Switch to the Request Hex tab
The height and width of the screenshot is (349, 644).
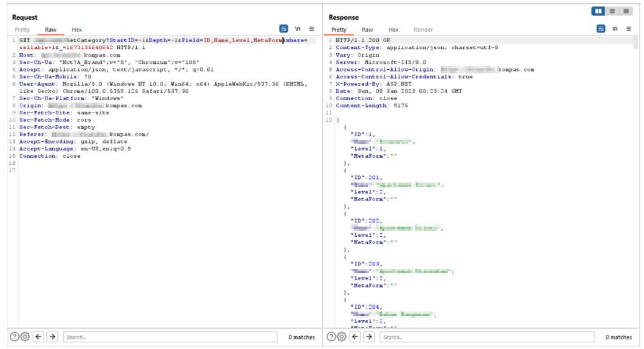pos(77,30)
